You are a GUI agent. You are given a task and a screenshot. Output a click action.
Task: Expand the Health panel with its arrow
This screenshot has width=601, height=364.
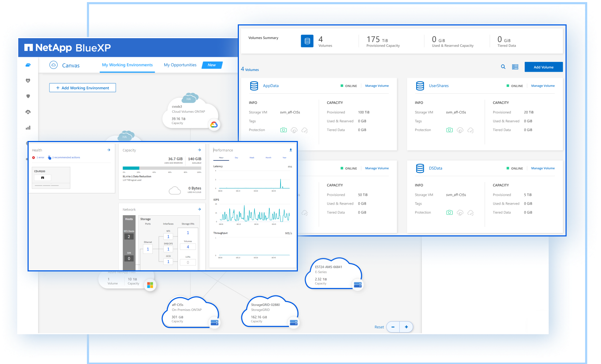[109, 150]
